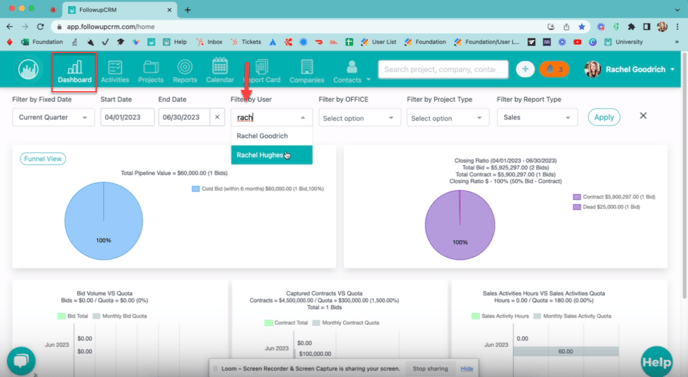Open the Reports target icon
The height and width of the screenshot is (377, 688).
click(185, 67)
